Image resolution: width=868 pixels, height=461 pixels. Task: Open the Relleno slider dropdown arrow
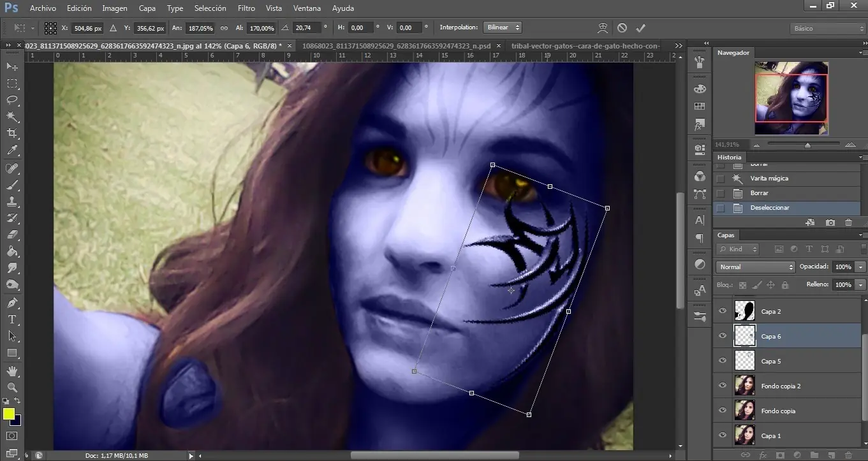pyautogui.click(x=861, y=284)
